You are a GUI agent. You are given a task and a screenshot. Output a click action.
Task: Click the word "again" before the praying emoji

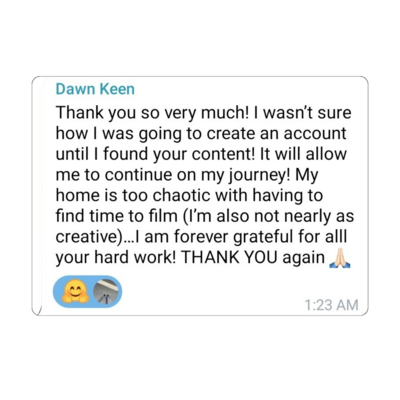click(x=303, y=259)
